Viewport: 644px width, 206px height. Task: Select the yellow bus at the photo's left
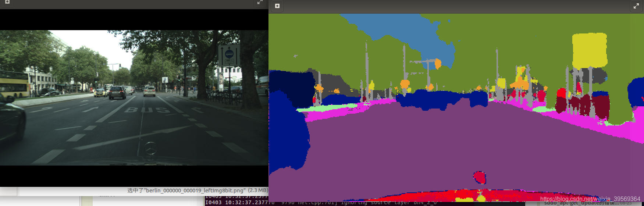point(14,85)
